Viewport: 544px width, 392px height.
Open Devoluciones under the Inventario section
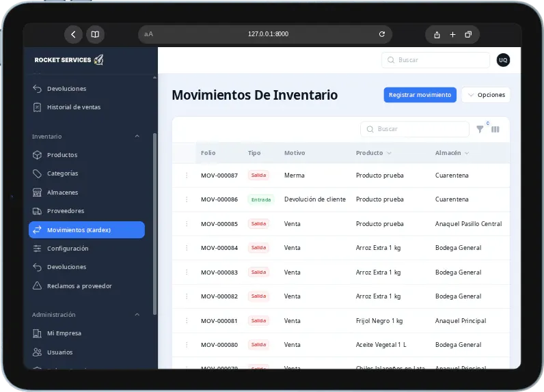87,267
